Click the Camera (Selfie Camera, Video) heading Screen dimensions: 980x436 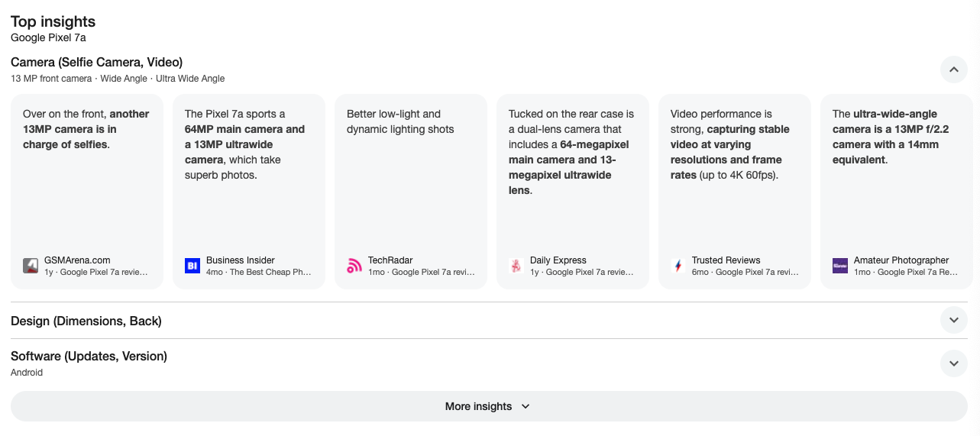(x=97, y=63)
